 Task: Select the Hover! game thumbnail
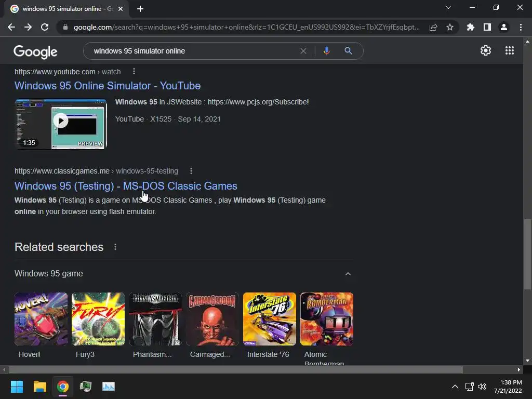click(x=41, y=319)
